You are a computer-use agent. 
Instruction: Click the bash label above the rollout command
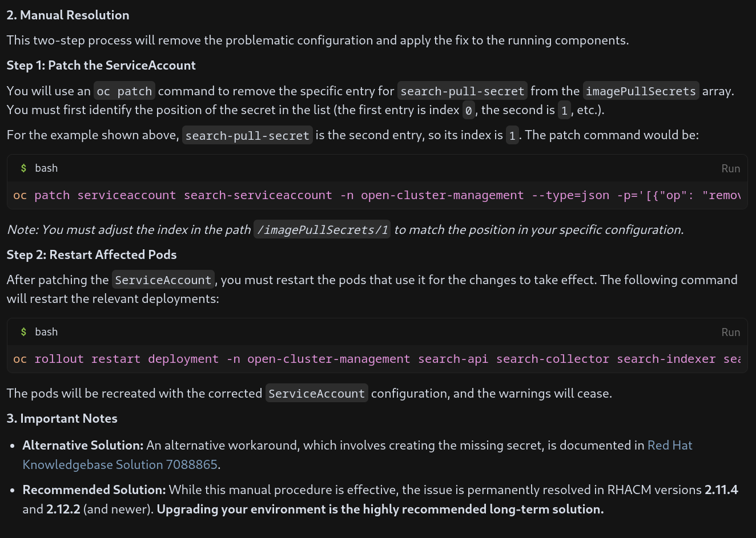(46, 332)
